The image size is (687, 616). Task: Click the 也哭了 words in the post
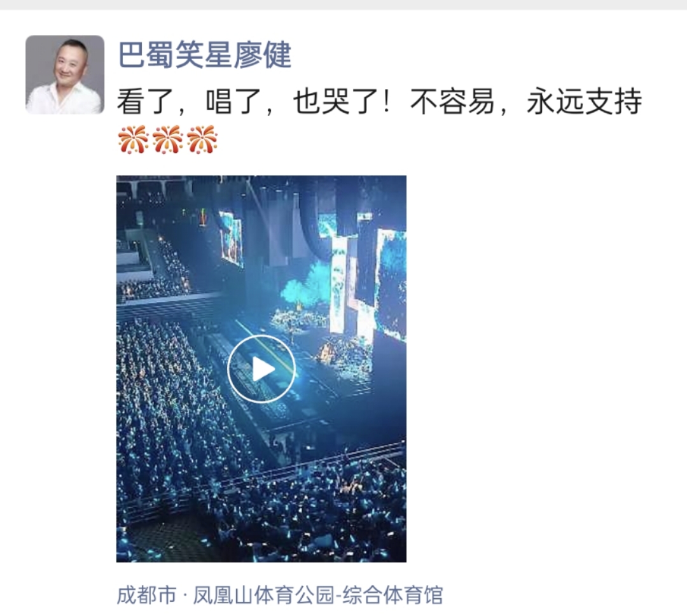[337, 102]
